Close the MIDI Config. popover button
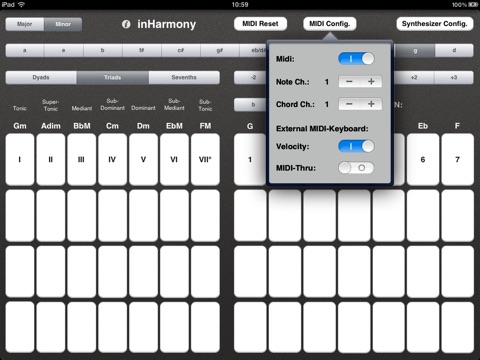The image size is (480, 360). (x=329, y=24)
